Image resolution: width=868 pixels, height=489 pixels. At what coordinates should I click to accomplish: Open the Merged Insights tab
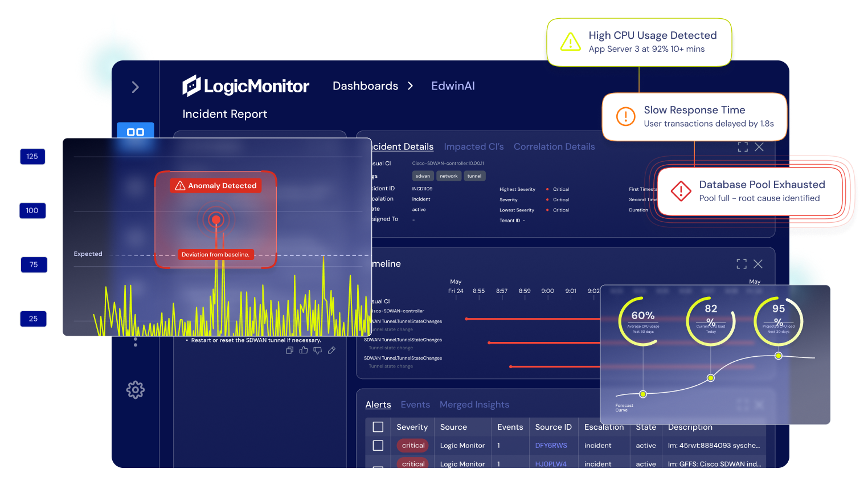click(x=474, y=405)
